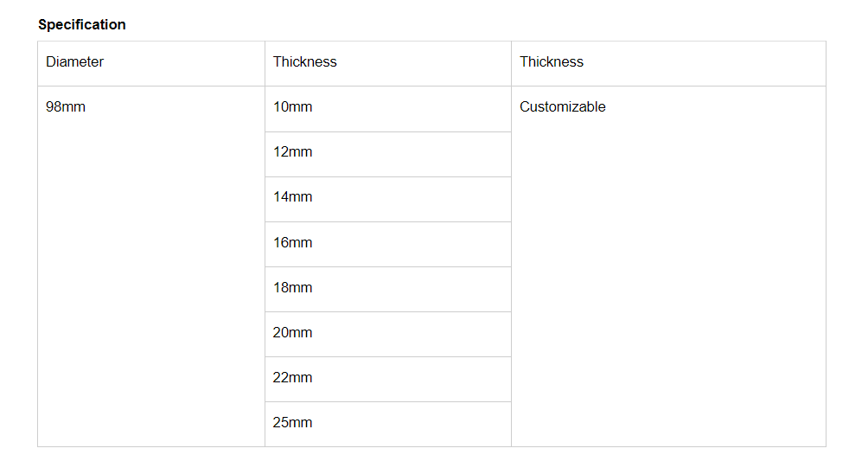This screenshot has height=474, width=868.
Task: Select the 20mm thickness value
Action: pyautogui.click(x=293, y=333)
